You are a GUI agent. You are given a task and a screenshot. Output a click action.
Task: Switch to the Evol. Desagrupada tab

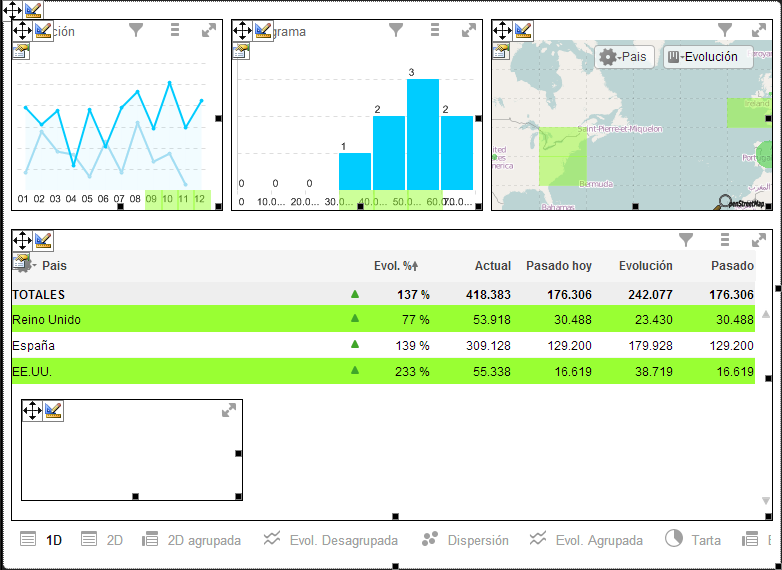click(330, 540)
